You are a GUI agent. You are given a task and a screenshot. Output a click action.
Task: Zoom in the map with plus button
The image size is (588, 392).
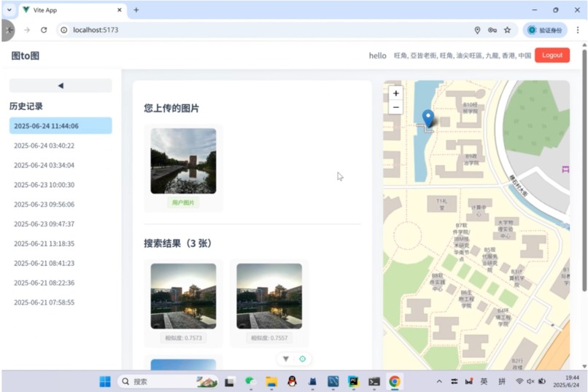(395, 93)
